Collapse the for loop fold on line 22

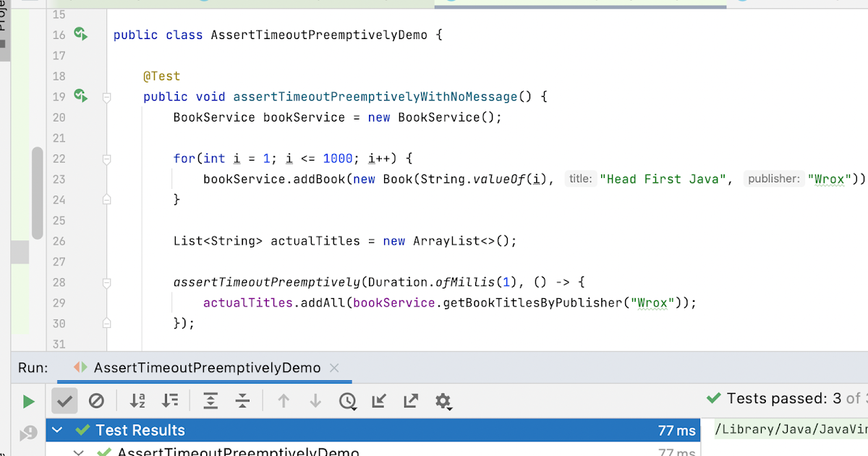click(x=106, y=158)
